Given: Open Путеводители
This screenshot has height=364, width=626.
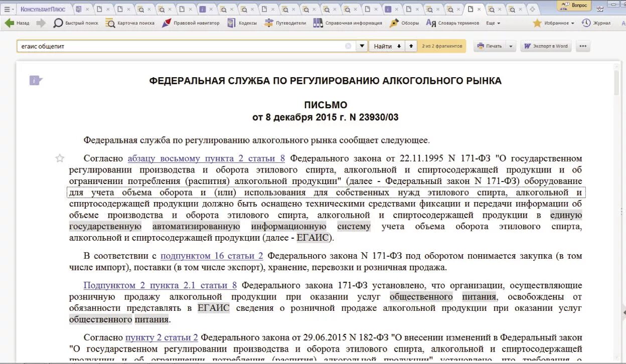Looking at the screenshot, I should 285,23.
